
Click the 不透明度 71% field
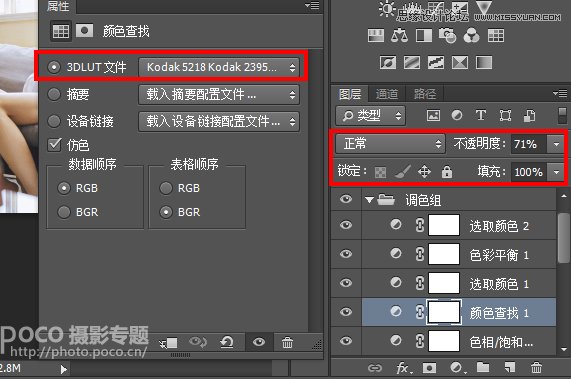tap(528, 144)
